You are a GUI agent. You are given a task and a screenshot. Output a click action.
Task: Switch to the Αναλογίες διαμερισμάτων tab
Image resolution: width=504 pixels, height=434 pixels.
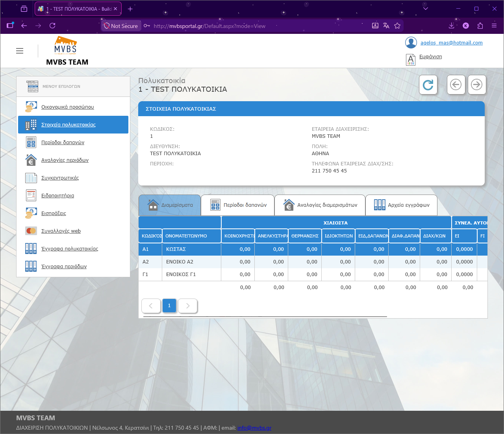[x=320, y=205]
